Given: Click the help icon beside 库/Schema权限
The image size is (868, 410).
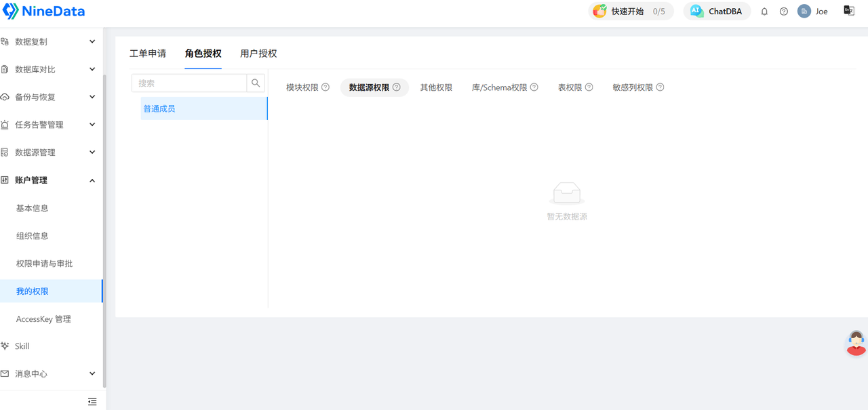Looking at the screenshot, I should pos(534,87).
